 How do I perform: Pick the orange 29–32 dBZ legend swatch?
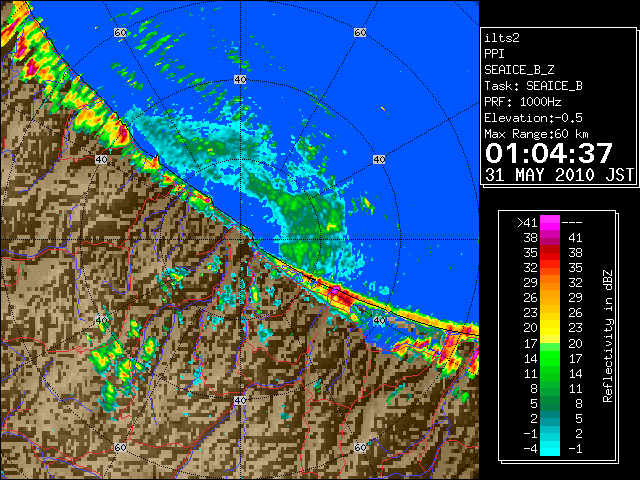(x=550, y=283)
